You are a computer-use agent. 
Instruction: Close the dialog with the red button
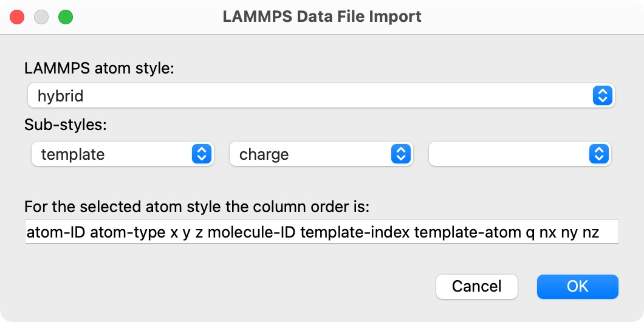point(17,16)
